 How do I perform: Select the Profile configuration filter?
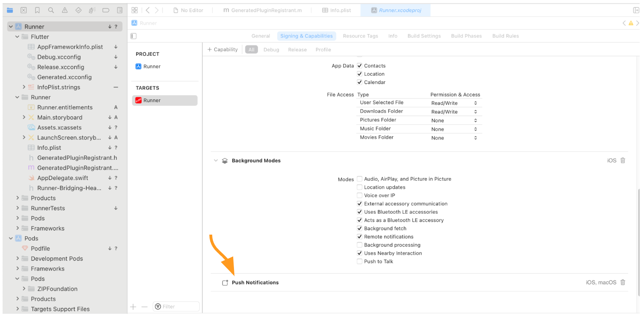coord(323,49)
